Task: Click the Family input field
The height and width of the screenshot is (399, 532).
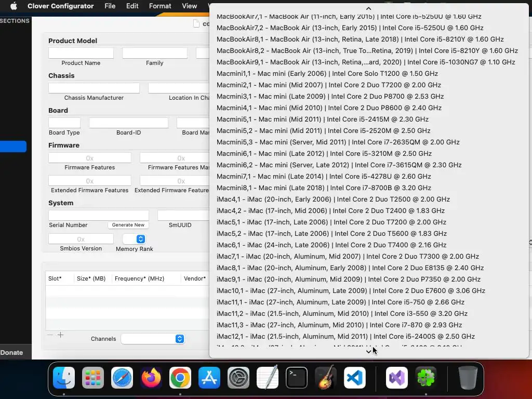Action: [155, 53]
